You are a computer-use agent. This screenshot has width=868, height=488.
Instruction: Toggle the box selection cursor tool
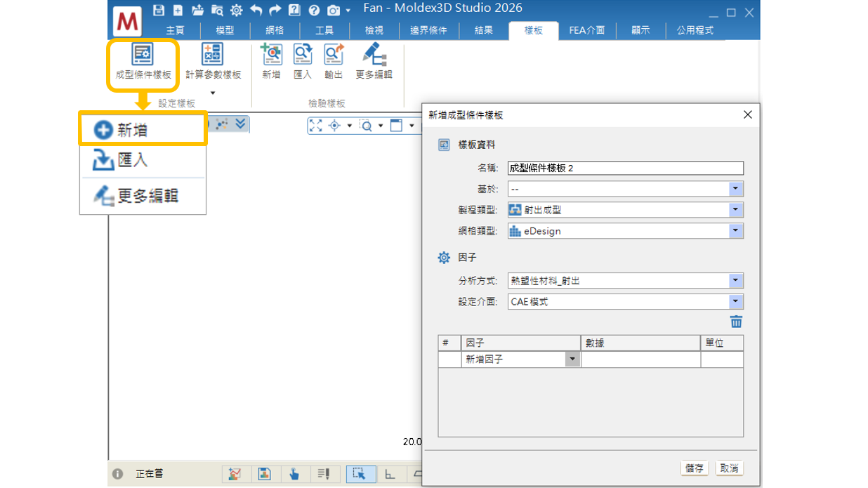click(360, 475)
